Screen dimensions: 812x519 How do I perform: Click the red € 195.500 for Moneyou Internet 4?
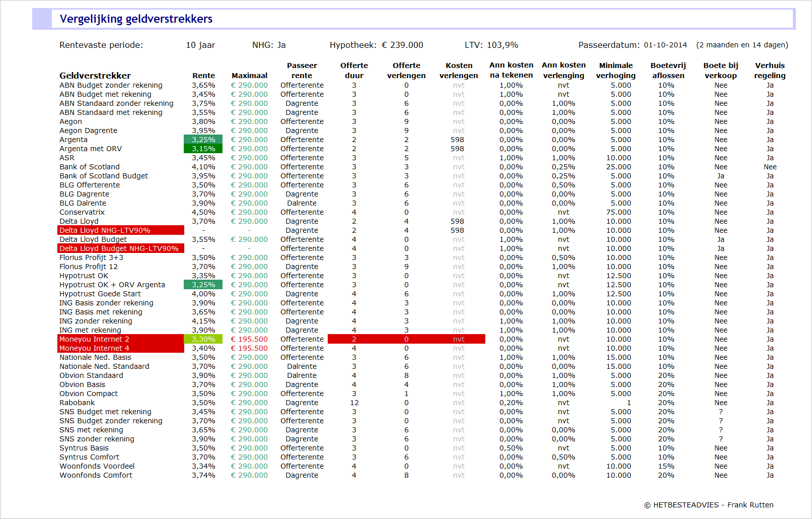(249, 348)
